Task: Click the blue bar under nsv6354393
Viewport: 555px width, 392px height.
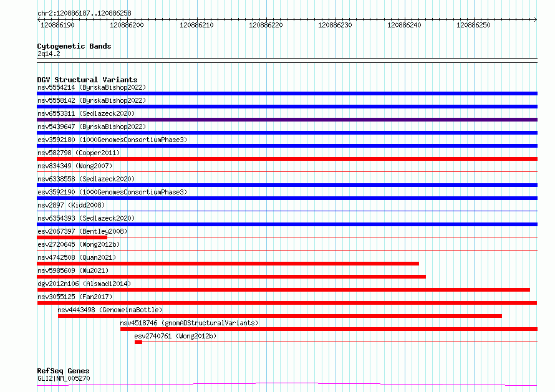Action: (x=287, y=224)
